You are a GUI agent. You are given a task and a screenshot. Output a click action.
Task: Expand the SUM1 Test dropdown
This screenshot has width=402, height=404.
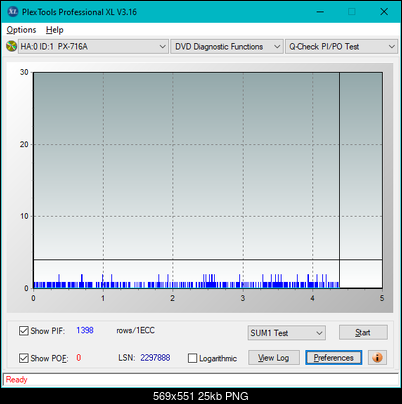point(287,333)
